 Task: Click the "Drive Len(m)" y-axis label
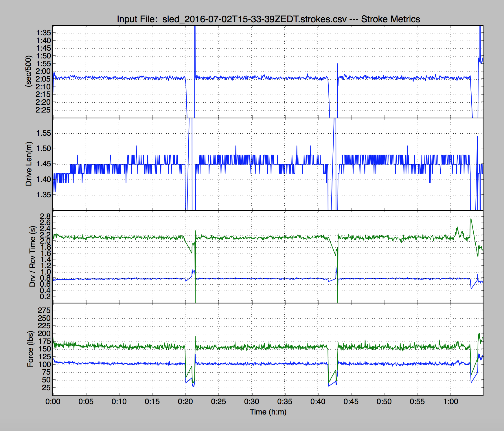click(x=28, y=164)
